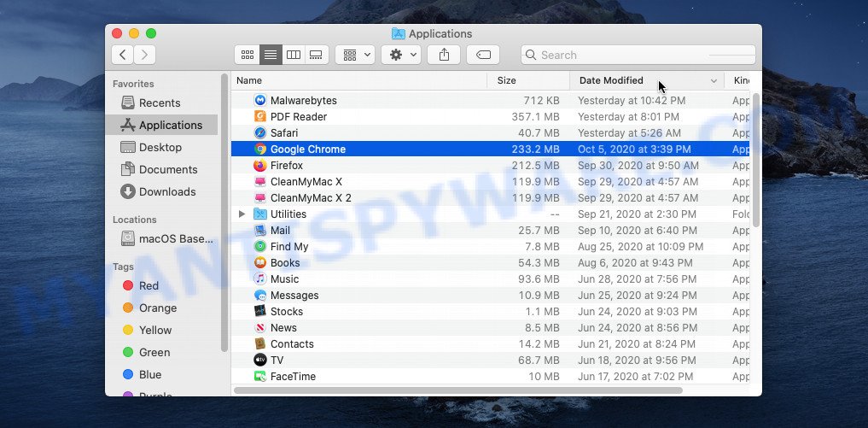This screenshot has width=868, height=428.
Task: Open the Action gear menu
Action: tap(401, 55)
